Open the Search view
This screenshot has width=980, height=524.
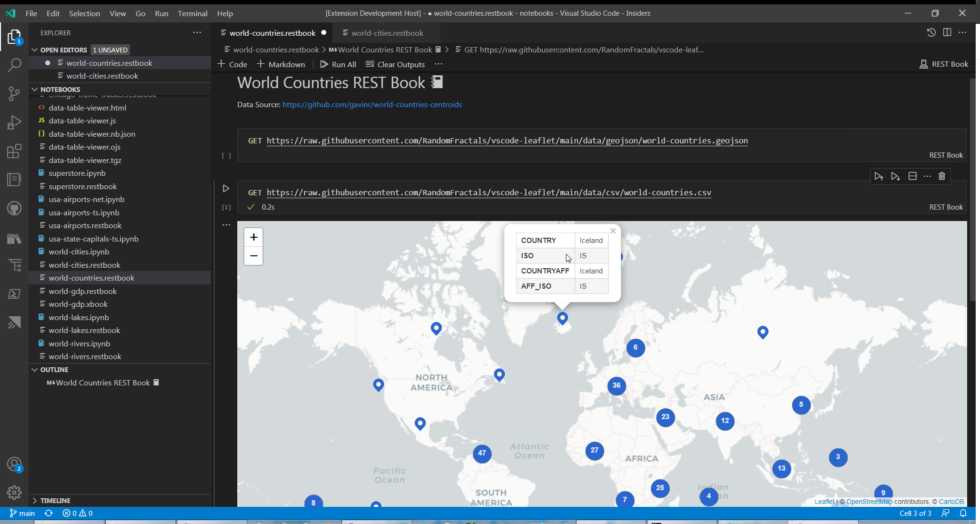(14, 65)
